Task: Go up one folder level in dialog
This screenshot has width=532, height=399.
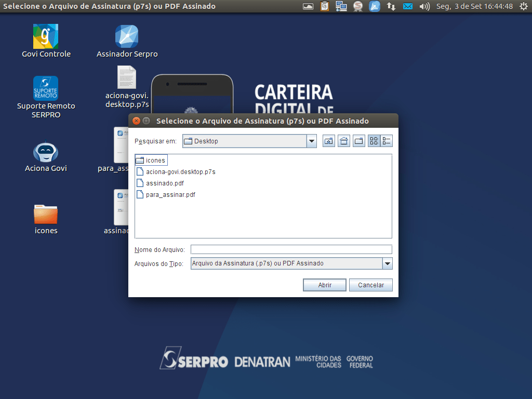Action: [x=328, y=141]
